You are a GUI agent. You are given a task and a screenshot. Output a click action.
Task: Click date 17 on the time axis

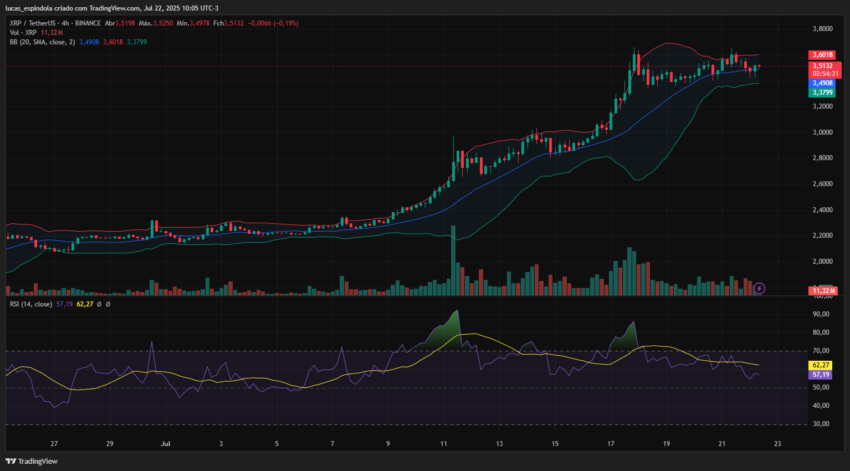pos(610,443)
